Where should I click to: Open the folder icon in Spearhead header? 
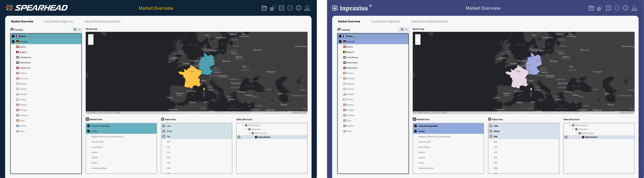pos(264,8)
